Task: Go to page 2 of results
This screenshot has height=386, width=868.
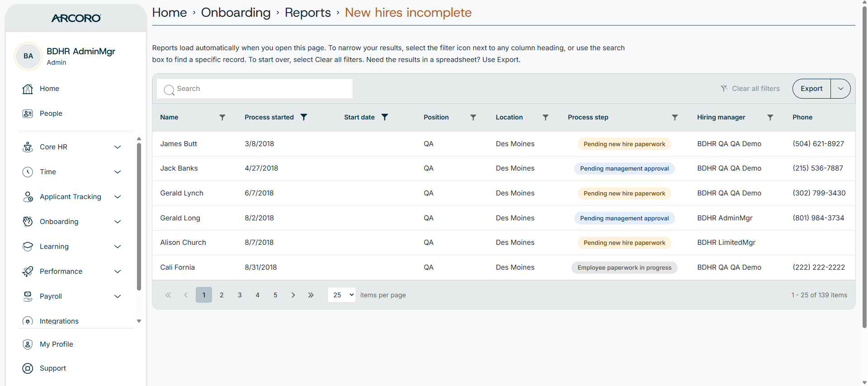Action: tap(222, 295)
